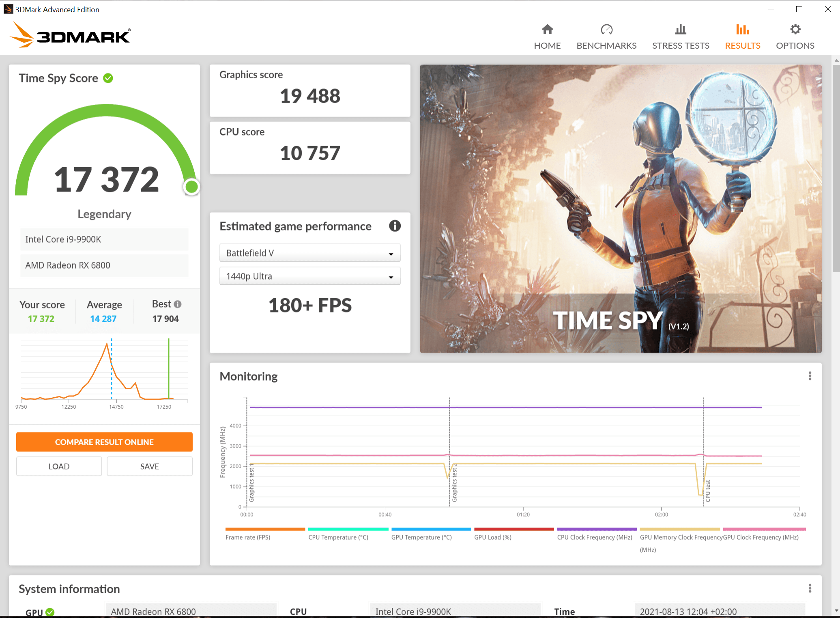Click green validation checkmark by Time Spy Score
The image size is (840, 618).
[x=108, y=78]
